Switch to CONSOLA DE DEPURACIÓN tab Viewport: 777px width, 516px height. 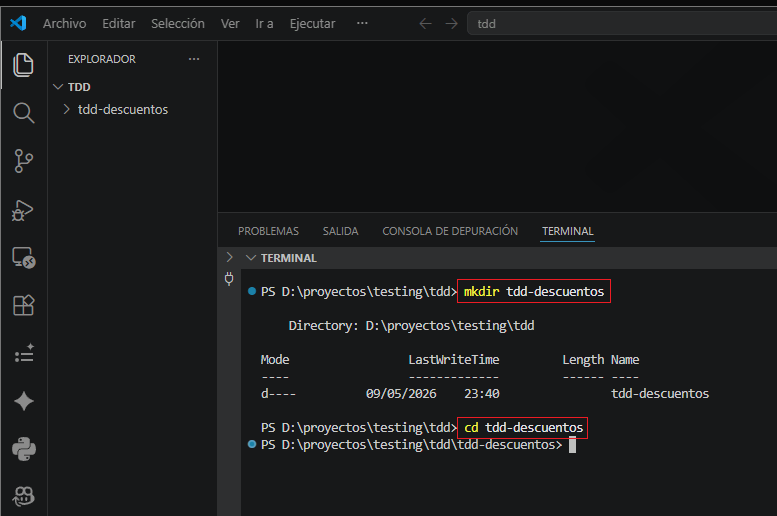pyautogui.click(x=450, y=231)
